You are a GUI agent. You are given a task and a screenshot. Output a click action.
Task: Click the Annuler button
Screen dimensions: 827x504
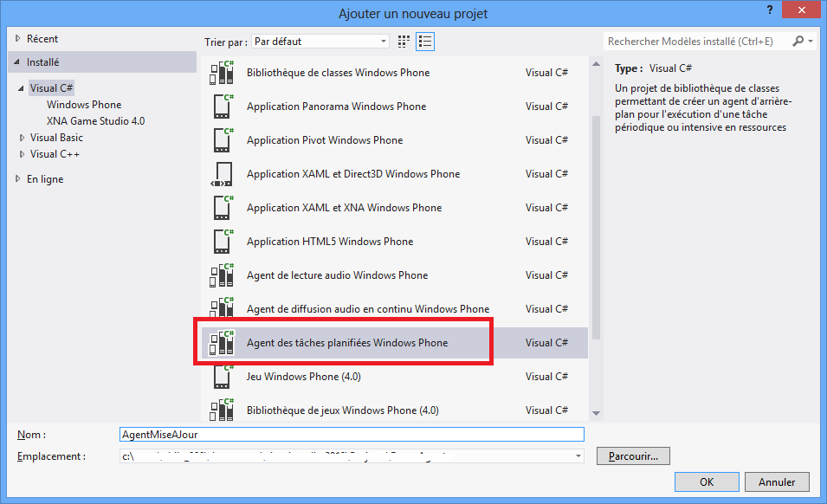pyautogui.click(x=777, y=481)
